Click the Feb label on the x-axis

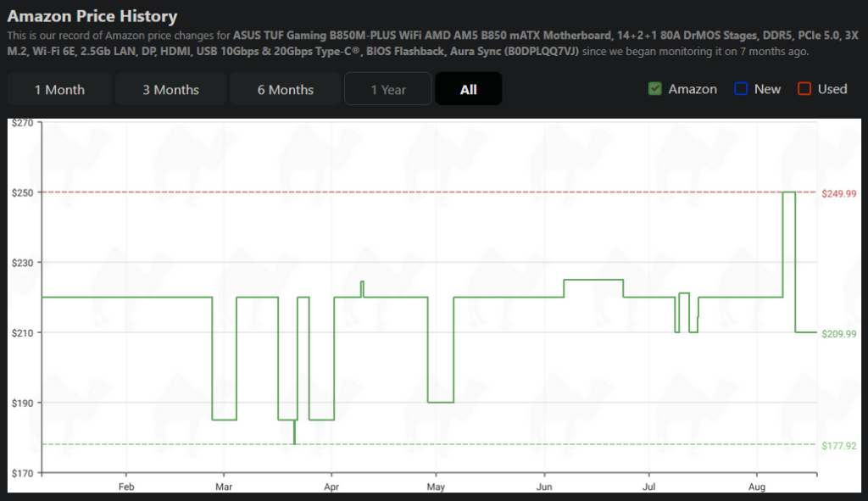pos(125,487)
